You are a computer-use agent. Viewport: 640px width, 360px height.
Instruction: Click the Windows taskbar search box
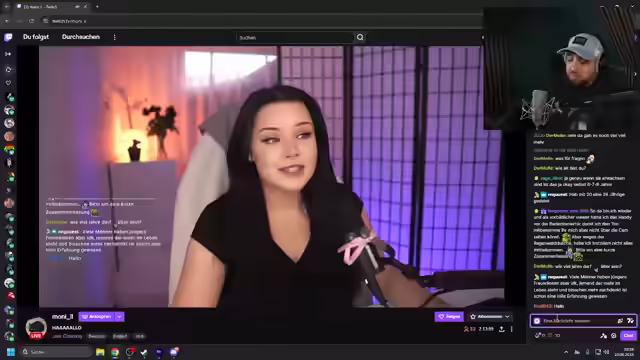pyautogui.click(x=56, y=352)
